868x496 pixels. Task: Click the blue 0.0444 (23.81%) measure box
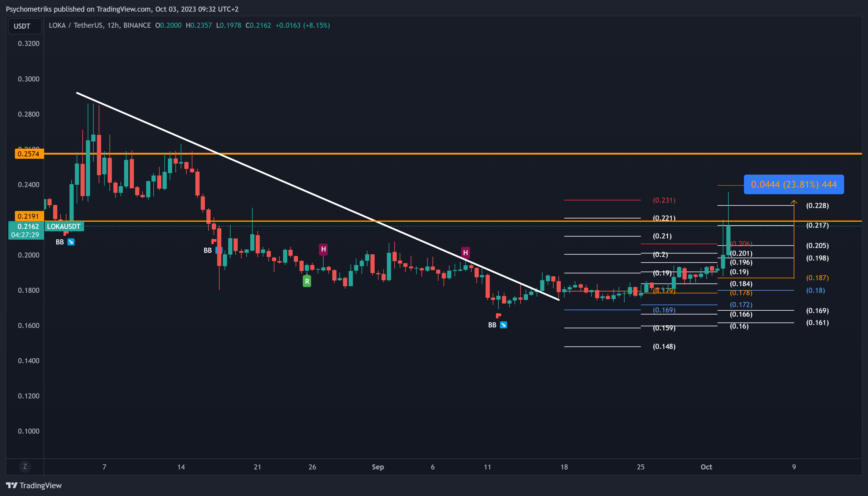(794, 184)
